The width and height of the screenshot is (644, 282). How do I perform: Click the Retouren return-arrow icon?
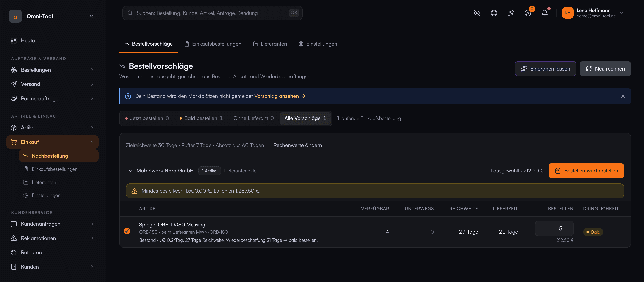click(14, 252)
